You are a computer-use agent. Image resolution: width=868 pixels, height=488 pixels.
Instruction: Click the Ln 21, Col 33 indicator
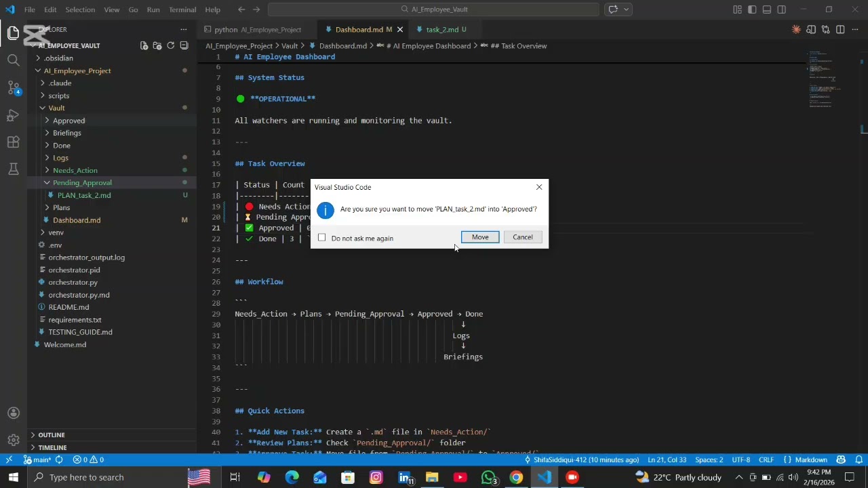[x=667, y=460]
